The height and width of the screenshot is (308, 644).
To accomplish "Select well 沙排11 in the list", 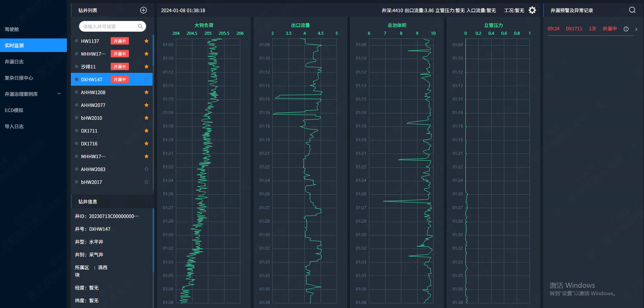I will click(112, 66).
